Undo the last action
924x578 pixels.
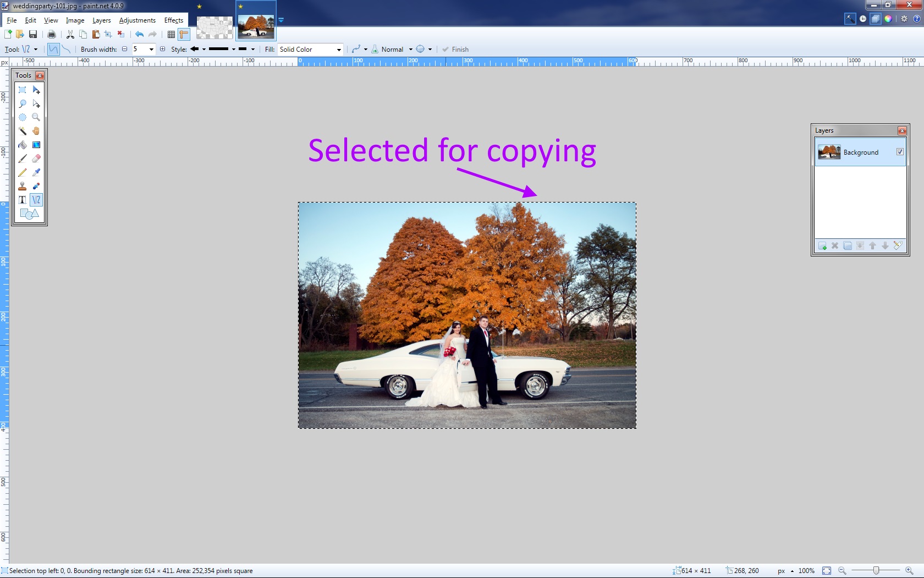[140, 34]
